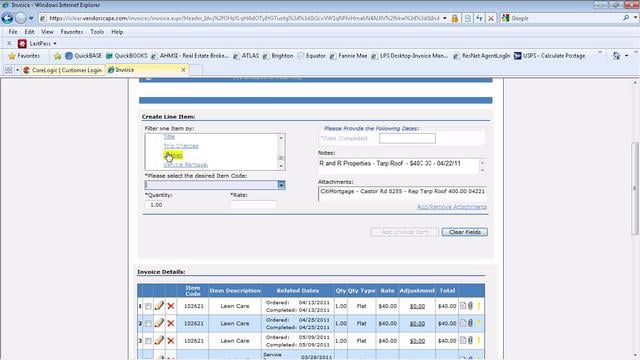Open the Item Code dropdown

click(x=281, y=185)
